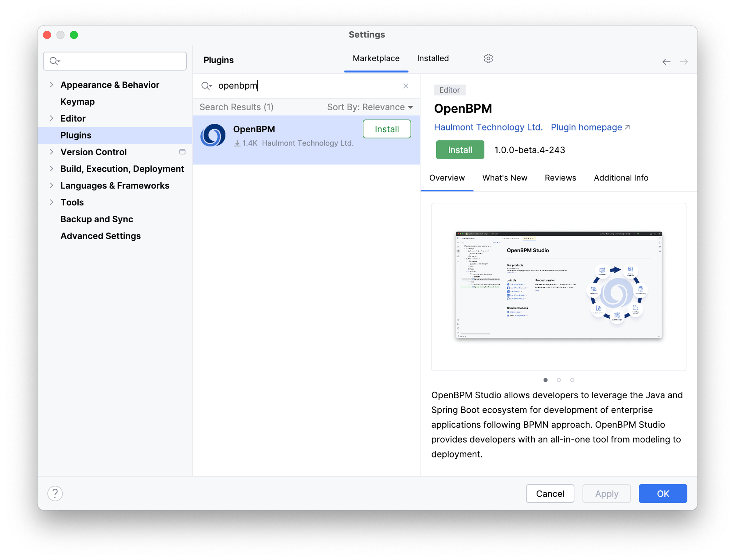This screenshot has width=735, height=560.
Task: Click the 1.4K downloads count
Action: pyautogui.click(x=245, y=143)
